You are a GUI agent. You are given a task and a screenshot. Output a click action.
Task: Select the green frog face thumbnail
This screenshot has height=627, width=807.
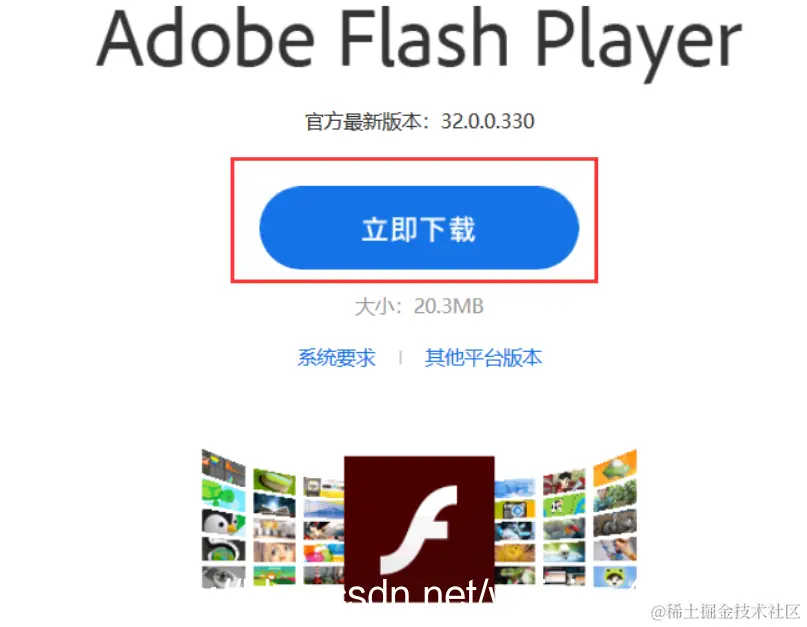[x=615, y=577]
